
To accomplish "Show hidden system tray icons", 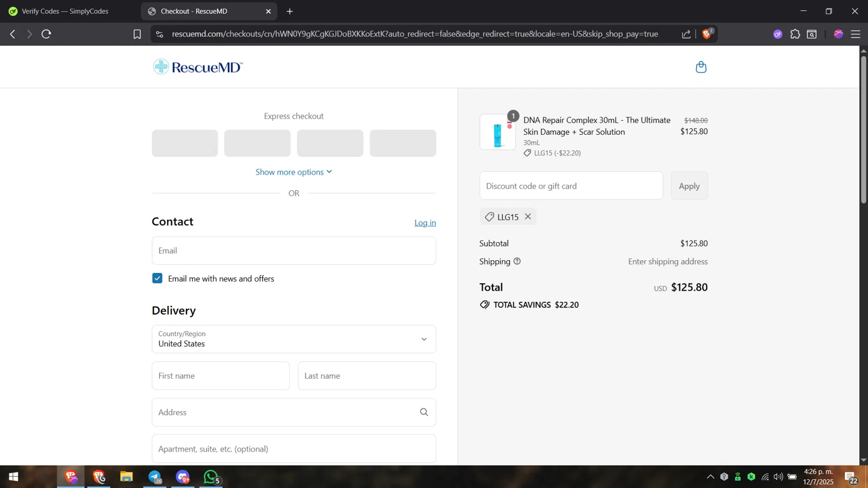I will [710, 477].
